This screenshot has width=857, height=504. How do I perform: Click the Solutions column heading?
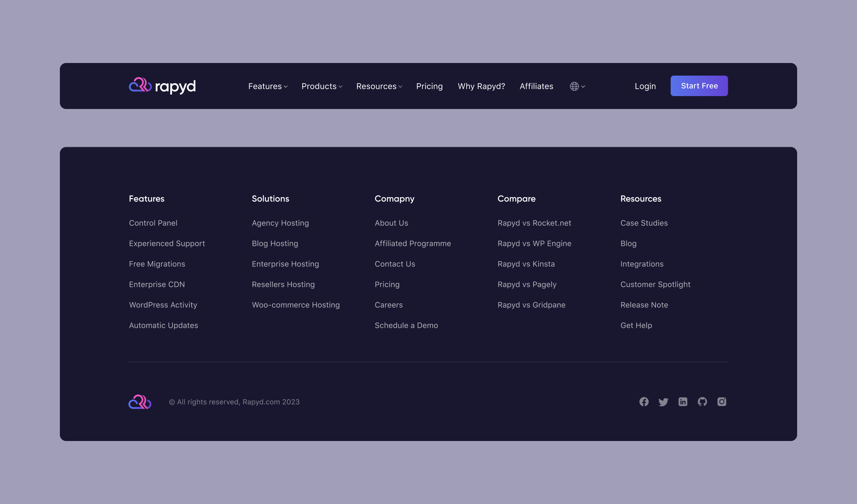click(270, 198)
